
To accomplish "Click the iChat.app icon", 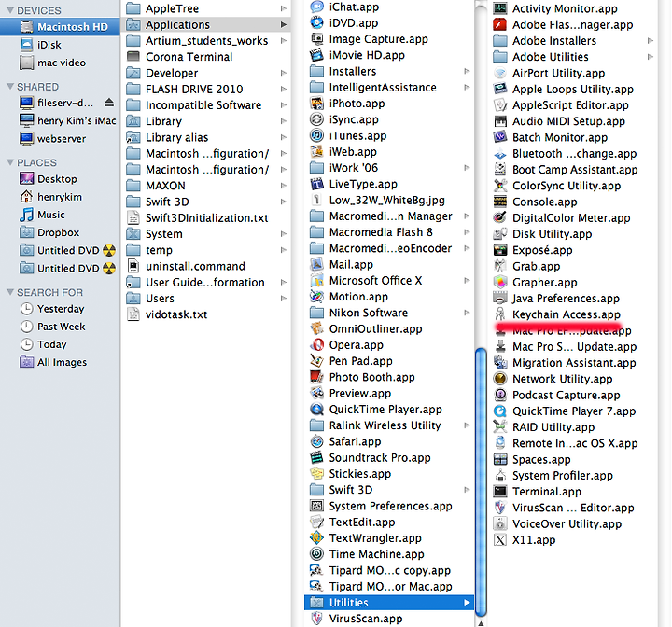I will [316, 7].
